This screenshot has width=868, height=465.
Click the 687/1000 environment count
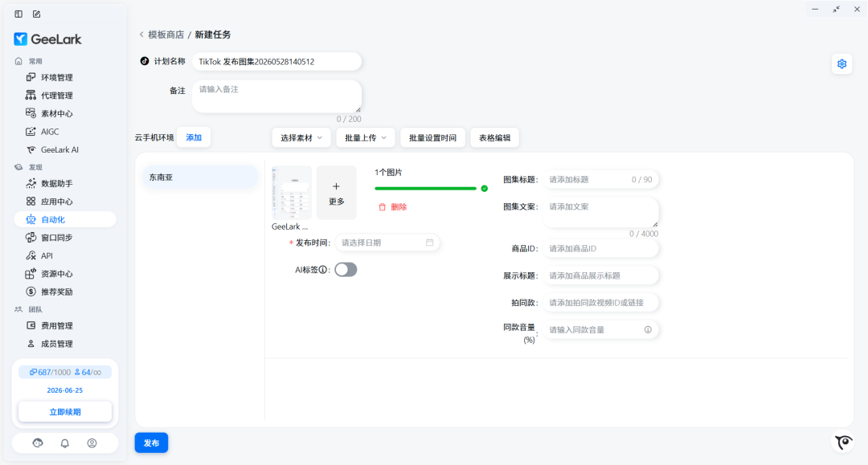pos(50,372)
